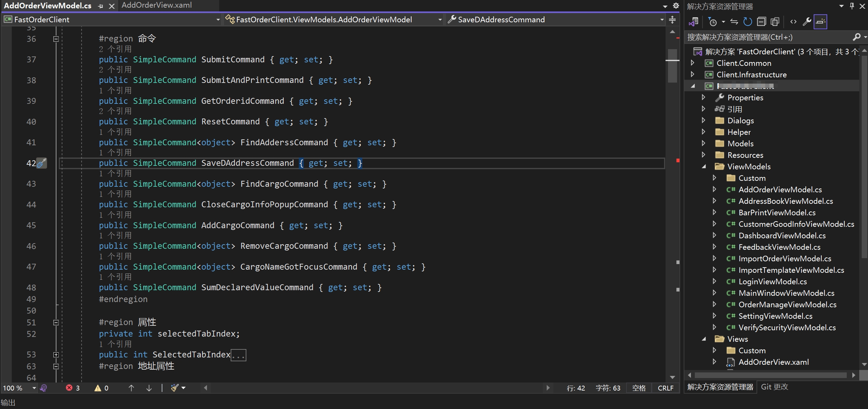Sync with active document icon
Viewport: 868px width, 409px height.
[x=734, y=22]
